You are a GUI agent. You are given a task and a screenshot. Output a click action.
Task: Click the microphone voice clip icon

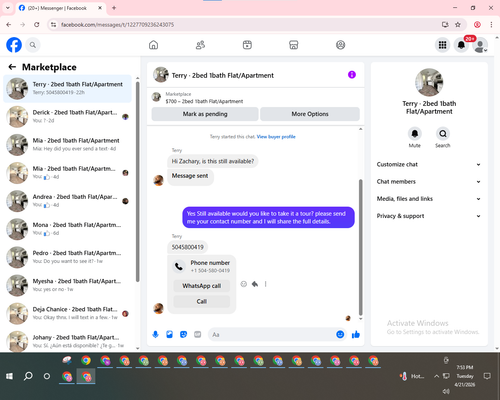(x=155, y=334)
